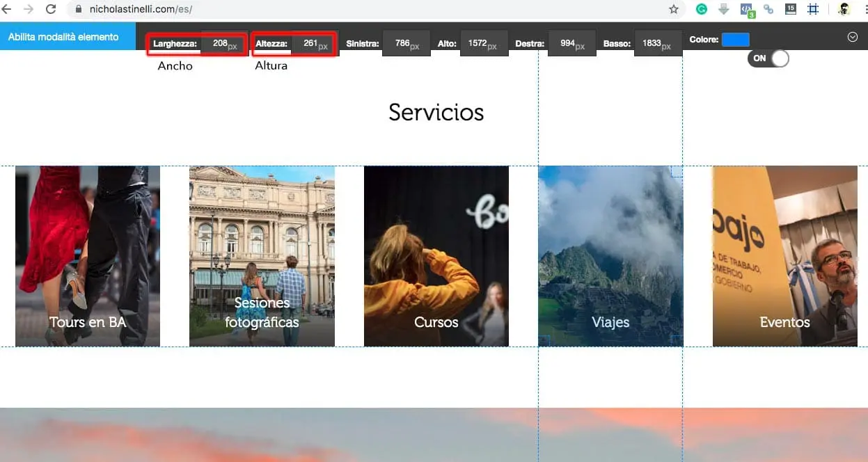Open the Chrome profile avatar
The image size is (868, 462).
click(x=844, y=9)
